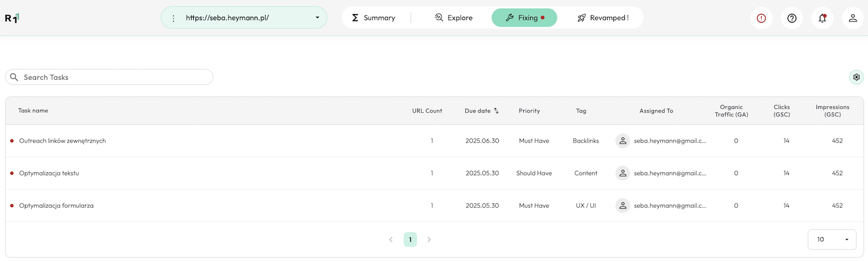Switch to the Summary tab

[374, 18]
